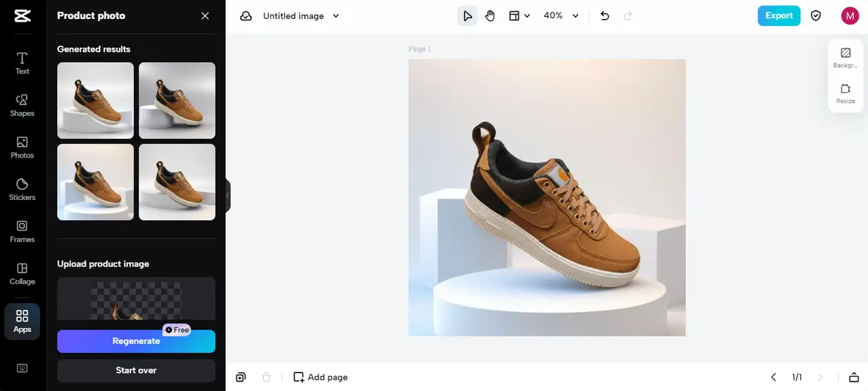
Task: Redo the last undone action
Action: (x=627, y=16)
